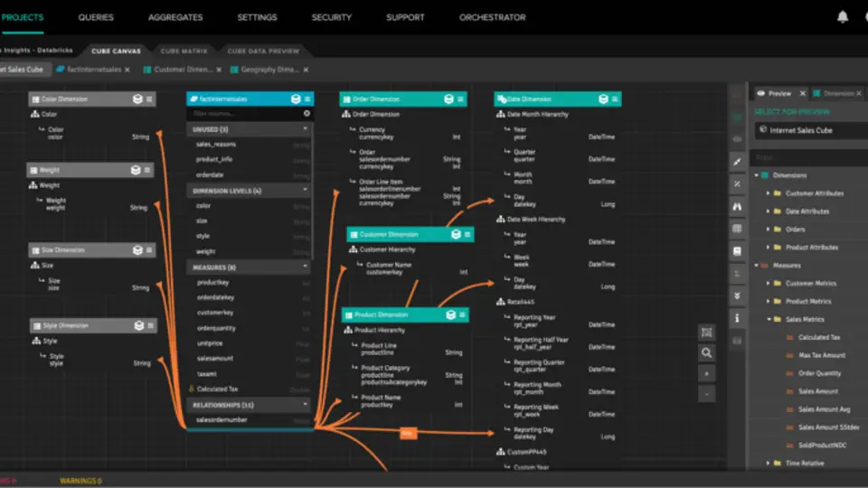Click the fit-to-screen canvas button

pos(706,333)
